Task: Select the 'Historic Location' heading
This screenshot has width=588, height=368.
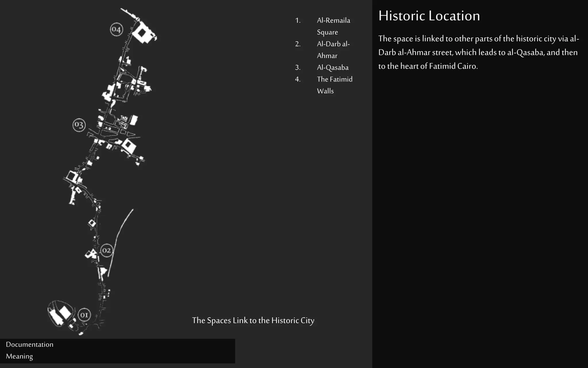Action: pos(429,16)
